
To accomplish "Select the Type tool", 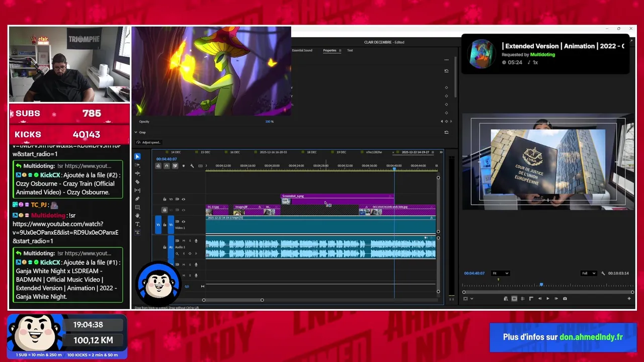I will (x=137, y=224).
